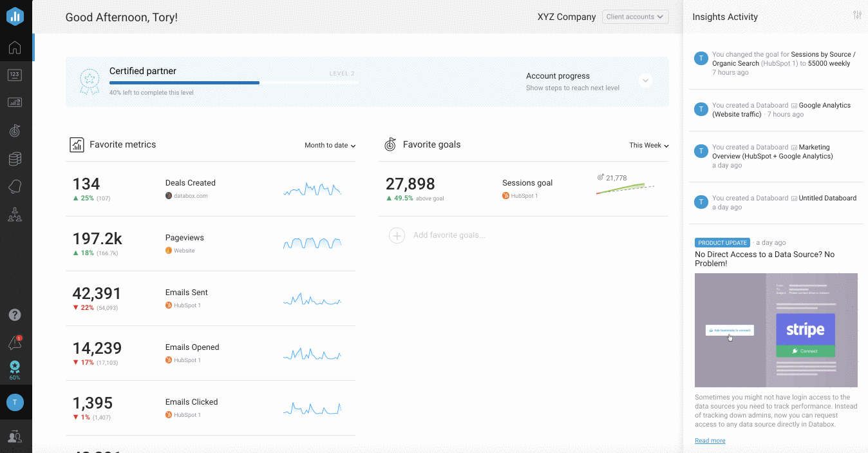Click the plus icon to add goals
This screenshot has height=453, width=868.
coord(397,235)
